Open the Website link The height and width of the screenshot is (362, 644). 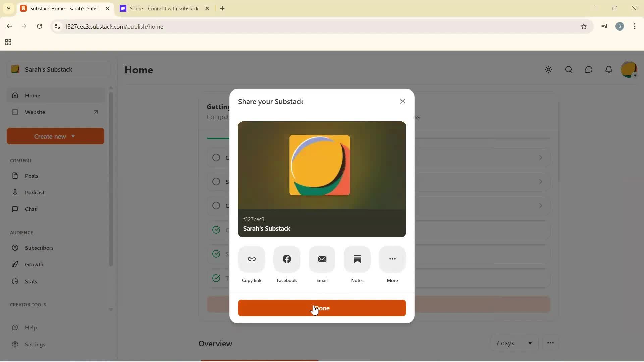tap(35, 112)
